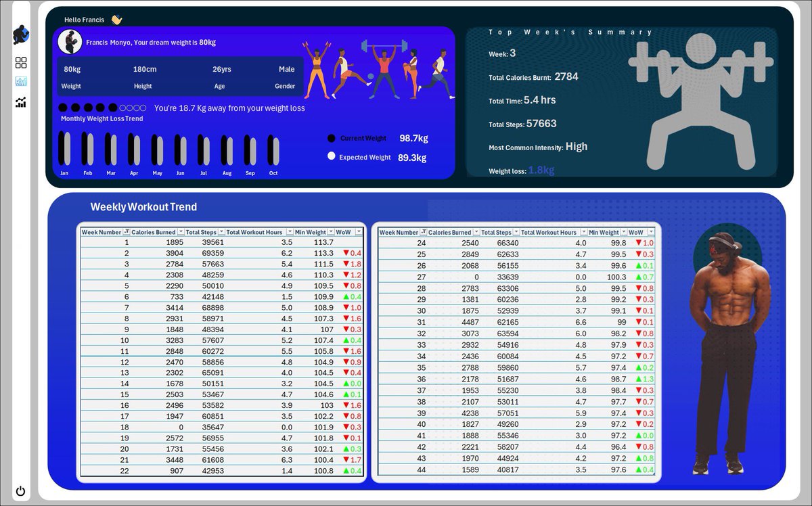Open the Calories Burned column dropdown
Image resolution: width=812 pixels, height=506 pixels.
coord(181,232)
